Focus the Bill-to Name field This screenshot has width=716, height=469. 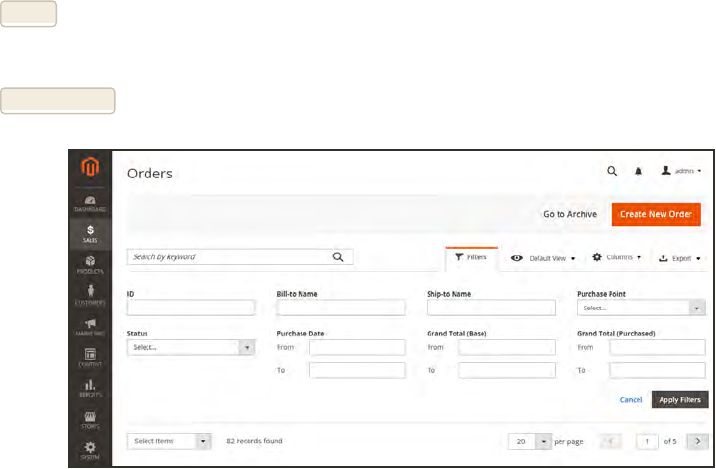(x=341, y=308)
